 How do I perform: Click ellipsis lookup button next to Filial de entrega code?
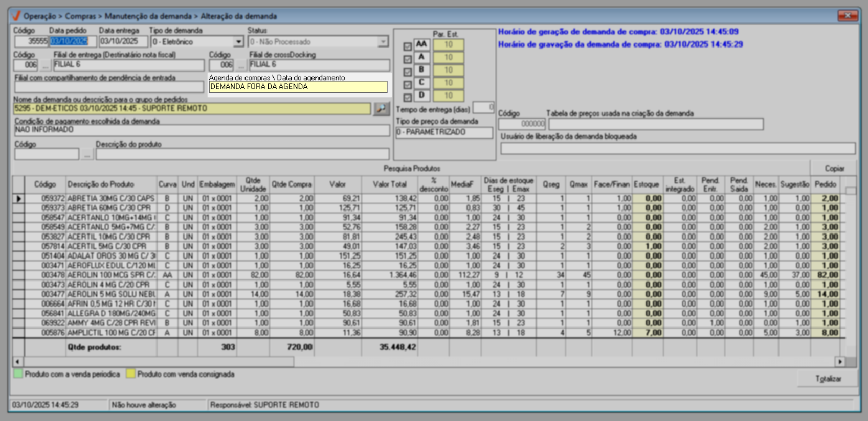click(46, 65)
